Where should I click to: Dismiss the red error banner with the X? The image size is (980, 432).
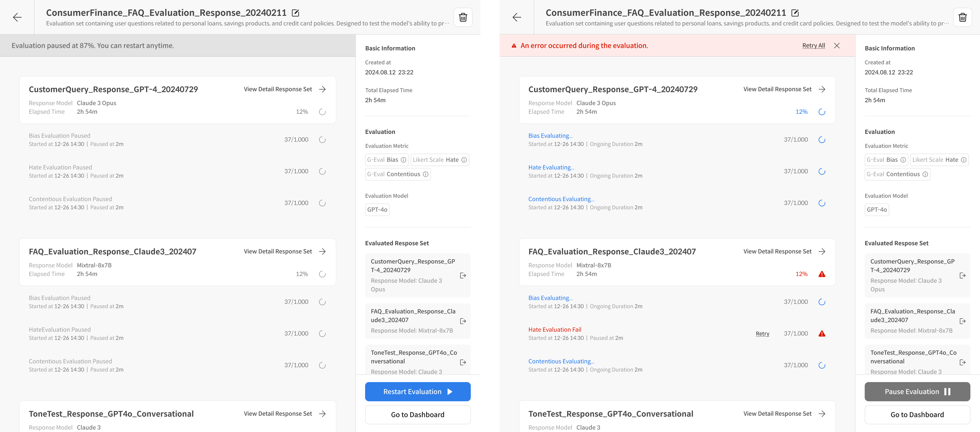coord(837,46)
